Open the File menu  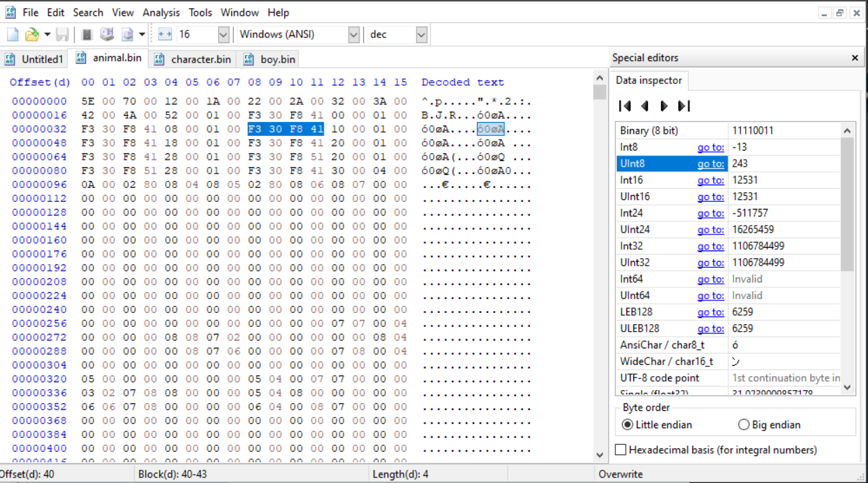(31, 12)
